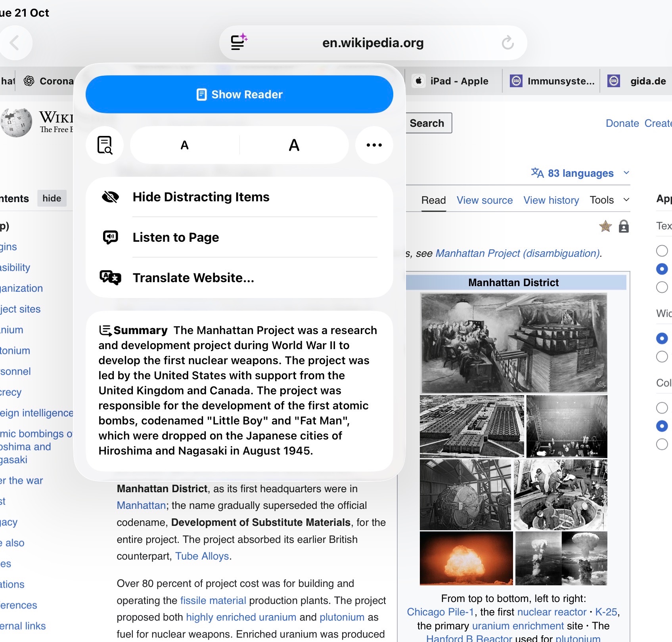Click the Summary list icon

(105, 330)
